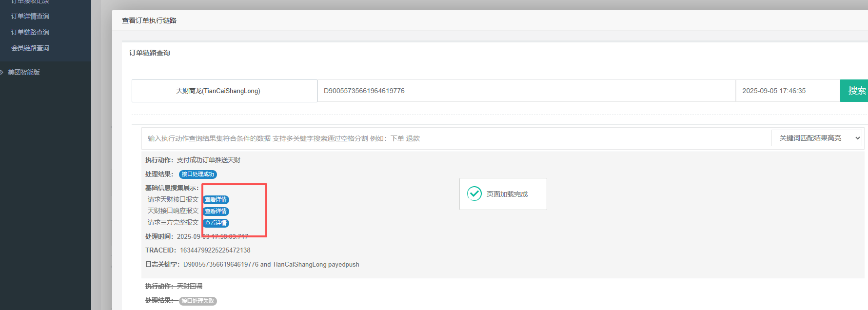The image size is (868, 310).
Task: Click the order number input field
Action: 526,91
